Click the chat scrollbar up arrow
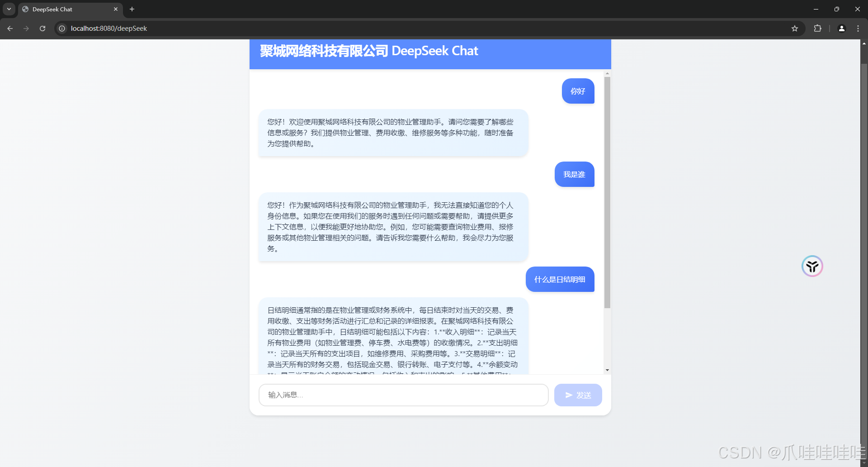This screenshot has width=868, height=467. pyautogui.click(x=607, y=73)
